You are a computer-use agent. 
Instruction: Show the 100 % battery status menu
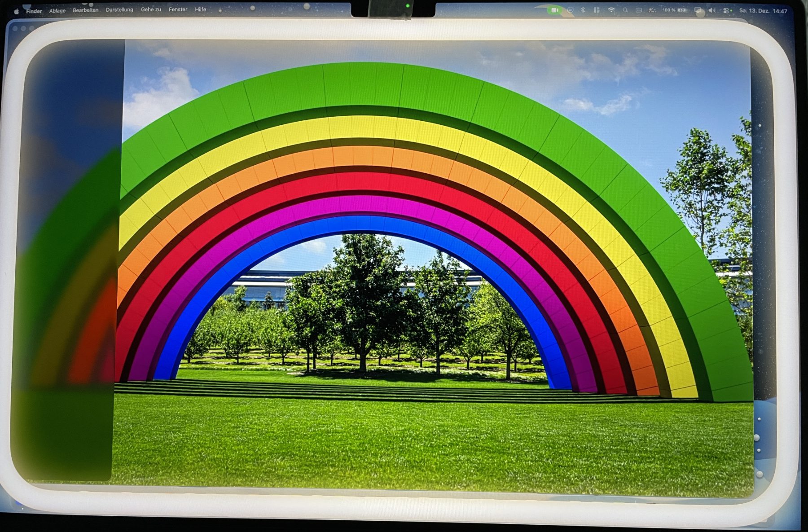pyautogui.click(x=674, y=10)
